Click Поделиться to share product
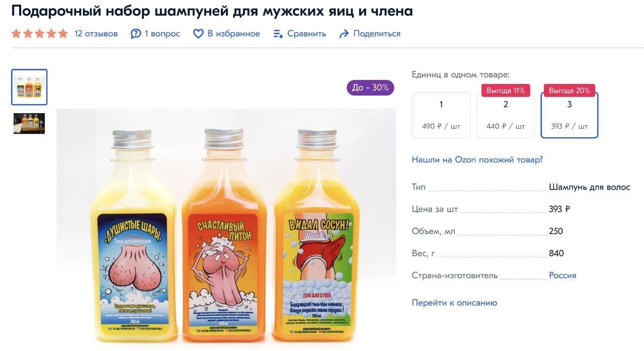644x351 pixels. [377, 34]
